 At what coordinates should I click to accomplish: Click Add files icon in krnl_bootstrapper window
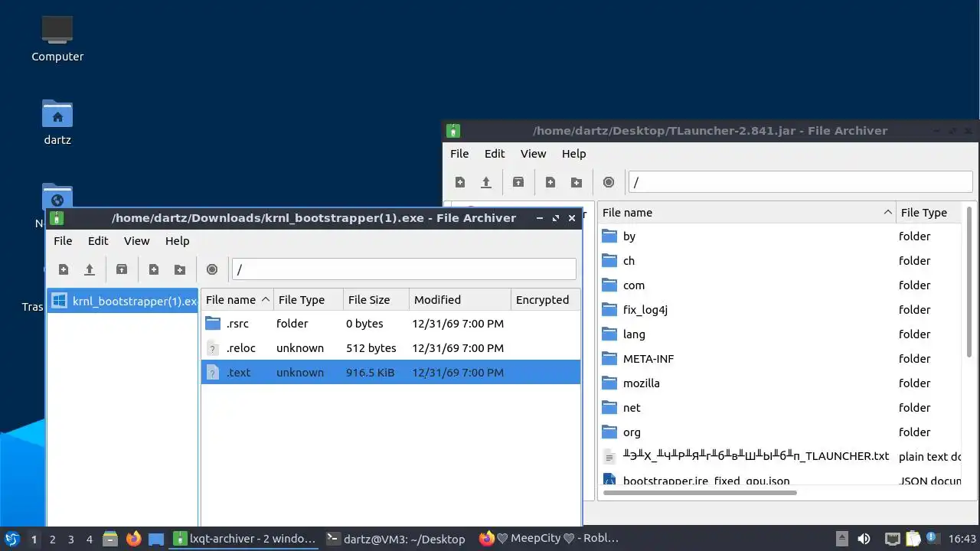154,269
